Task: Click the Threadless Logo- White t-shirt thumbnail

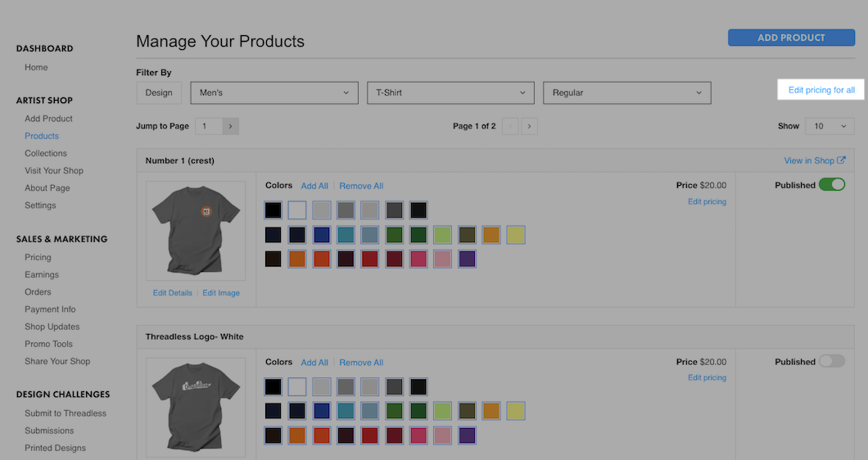Action: pyautogui.click(x=196, y=408)
